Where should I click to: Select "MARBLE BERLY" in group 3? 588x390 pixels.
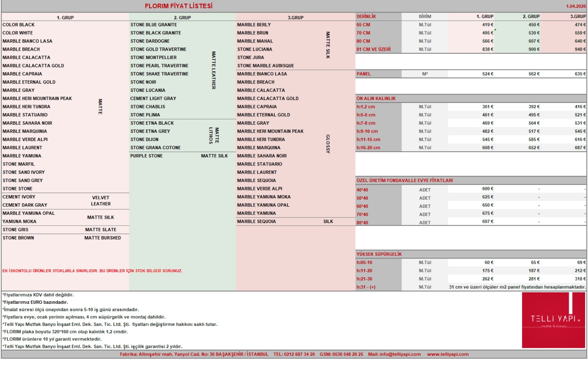tap(254, 25)
